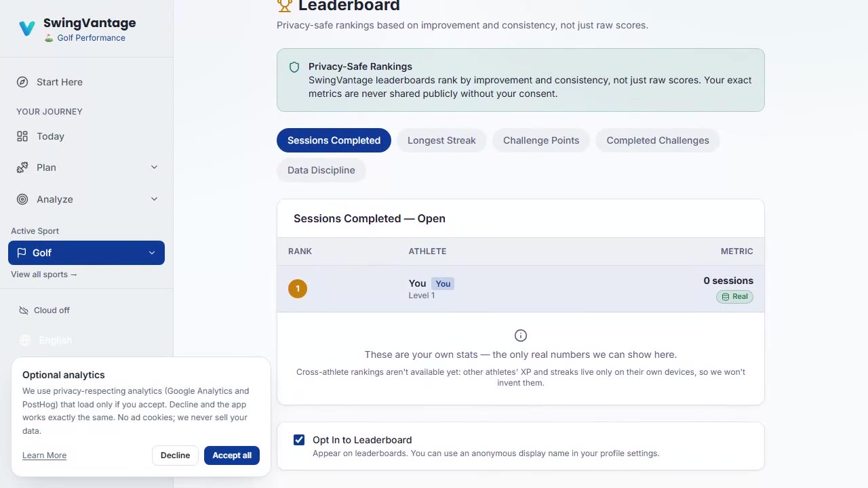Open the Completed Challenges tab
868x488 pixels.
coord(658,140)
